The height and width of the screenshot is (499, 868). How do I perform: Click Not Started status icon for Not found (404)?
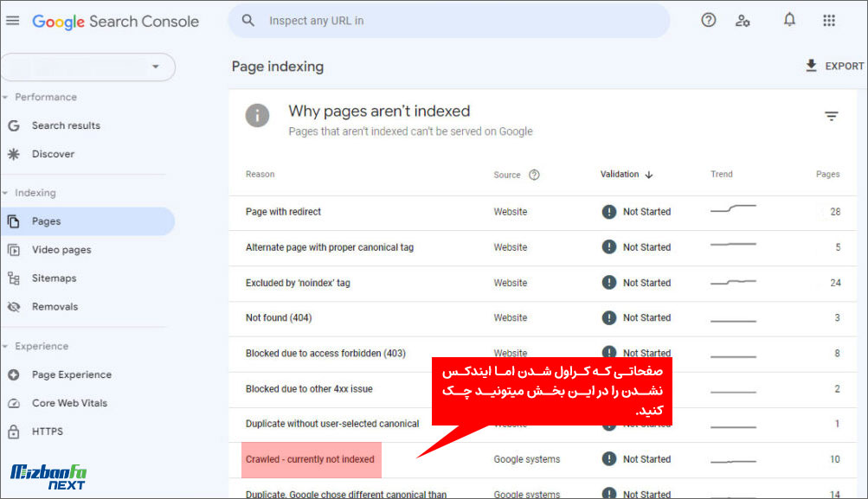click(x=609, y=318)
